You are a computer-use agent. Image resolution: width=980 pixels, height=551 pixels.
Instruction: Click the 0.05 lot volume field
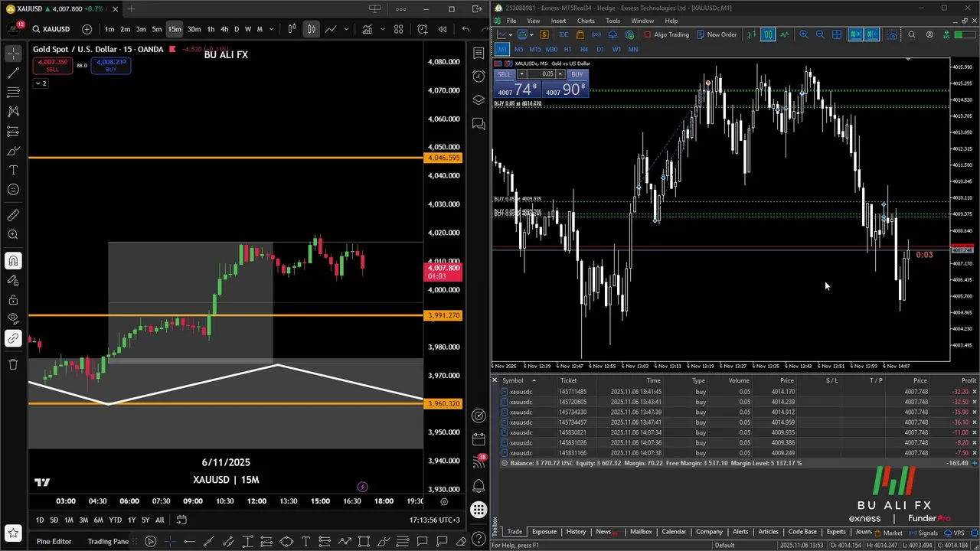[x=541, y=74]
